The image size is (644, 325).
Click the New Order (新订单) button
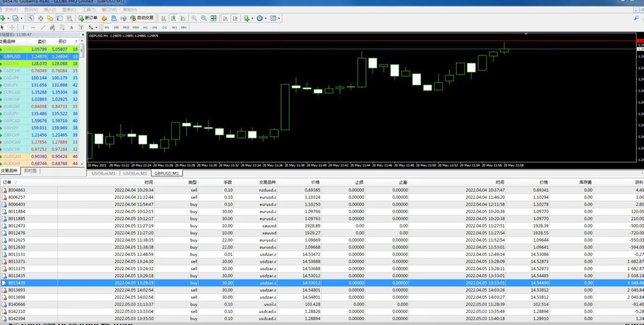click(88, 18)
